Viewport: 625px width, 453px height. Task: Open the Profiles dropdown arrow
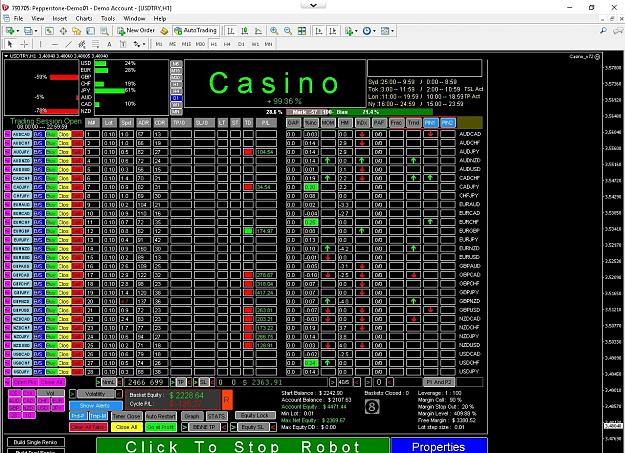pos(36,31)
